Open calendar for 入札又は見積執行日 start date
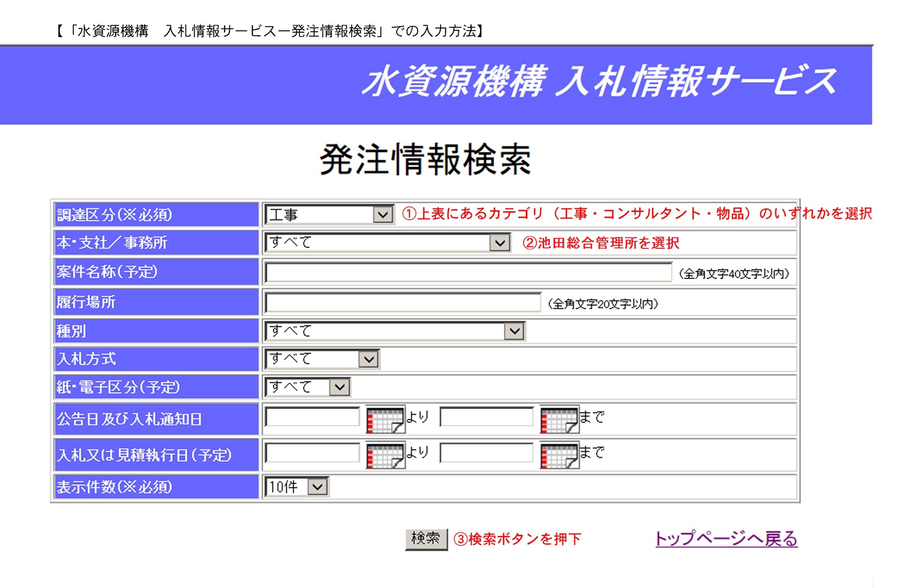Viewport: 919px width, 588px height. (x=386, y=455)
